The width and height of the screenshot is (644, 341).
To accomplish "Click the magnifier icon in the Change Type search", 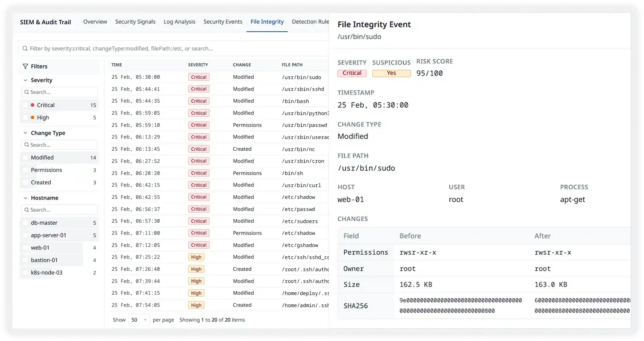I will pyautogui.click(x=27, y=145).
